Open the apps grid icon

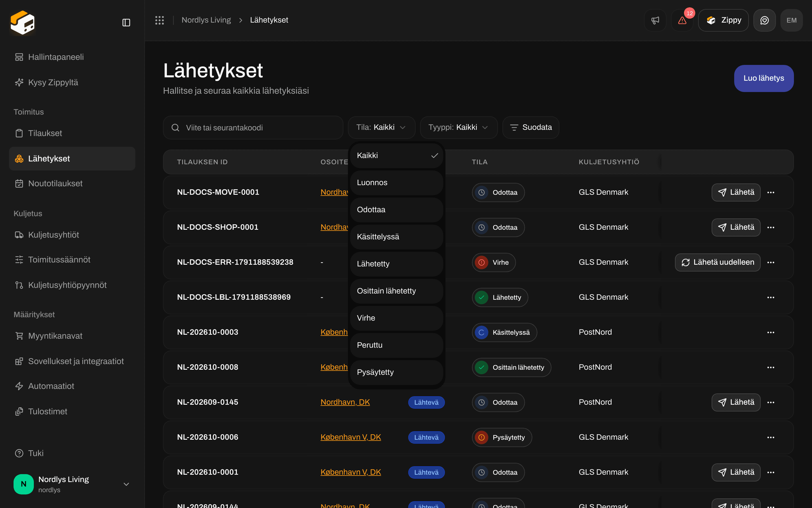[x=159, y=20]
